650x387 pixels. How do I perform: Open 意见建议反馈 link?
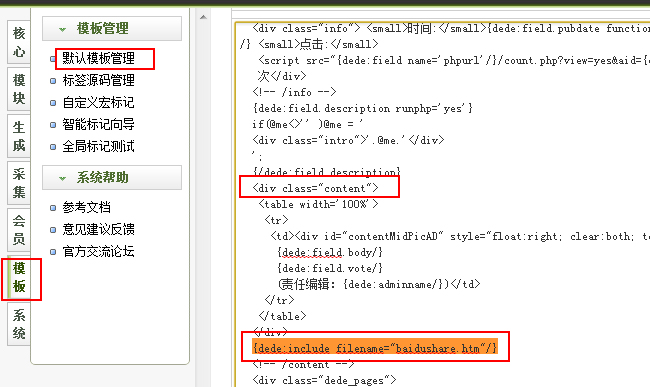point(98,229)
